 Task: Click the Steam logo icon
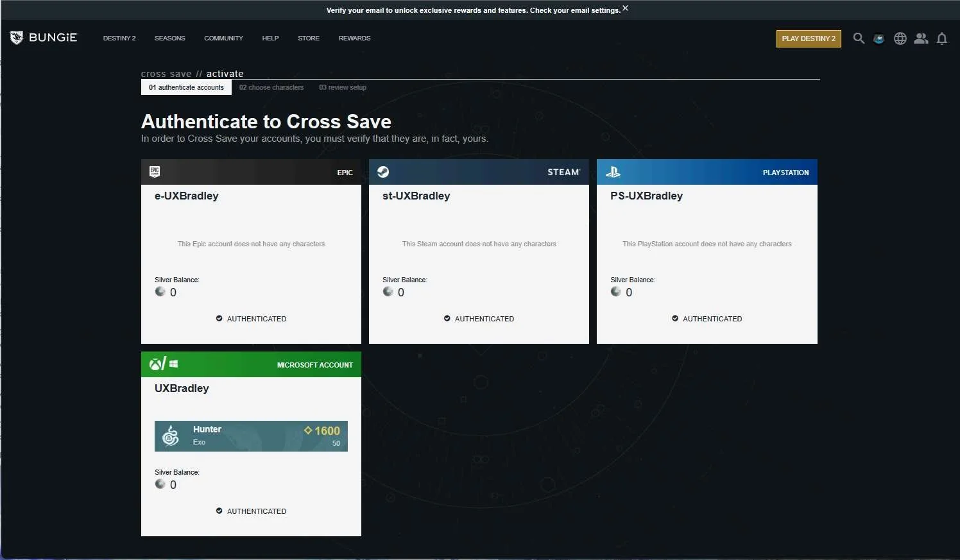(383, 172)
